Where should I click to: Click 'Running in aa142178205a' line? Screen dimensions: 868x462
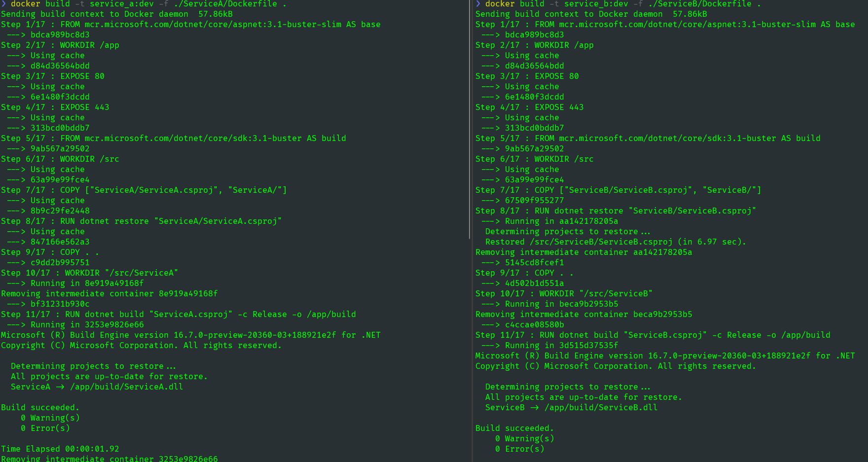click(x=549, y=221)
